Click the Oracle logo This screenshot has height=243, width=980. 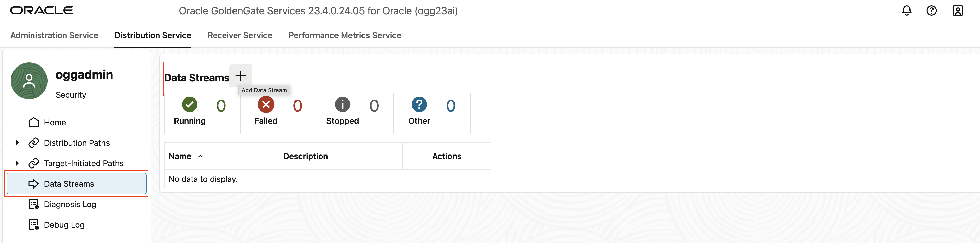(x=41, y=11)
